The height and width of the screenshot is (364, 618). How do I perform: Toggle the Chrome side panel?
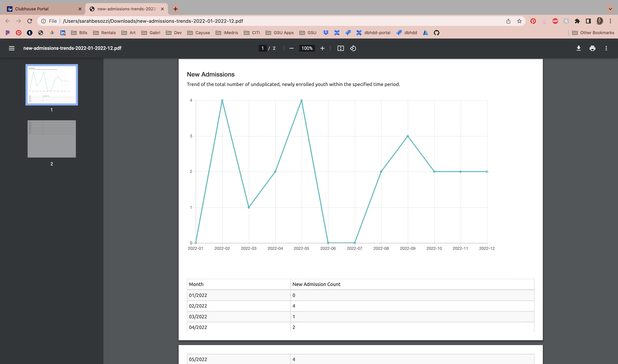(588, 21)
